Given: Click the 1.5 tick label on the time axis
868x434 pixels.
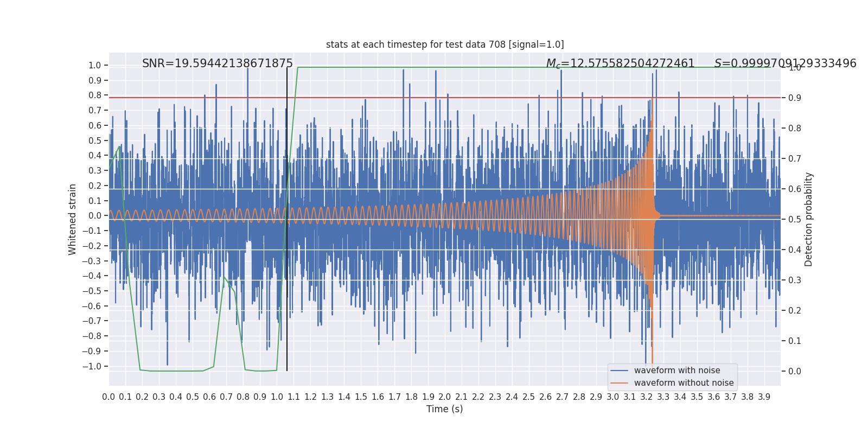Looking at the screenshot, I should (x=361, y=397).
